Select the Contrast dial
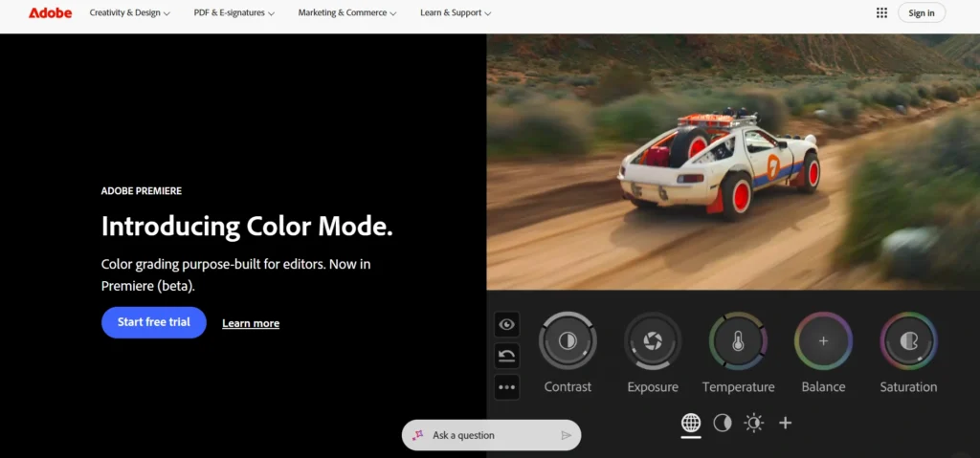The image size is (980, 458). [x=568, y=340]
